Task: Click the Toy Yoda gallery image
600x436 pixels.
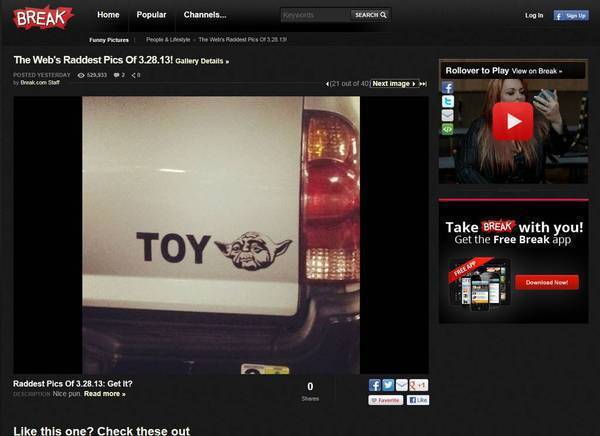Action: pyautogui.click(x=221, y=235)
